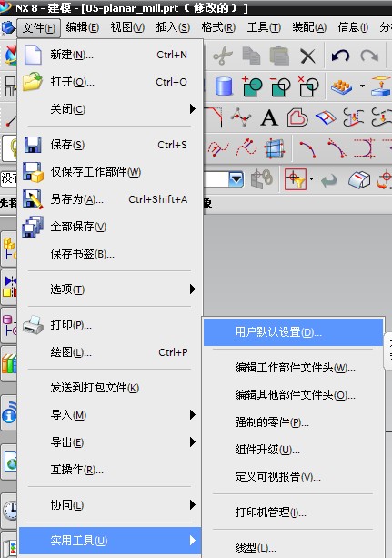Choose 保存书签(B) Save Bookmark item
The width and height of the screenshot is (392, 558).
109,254
